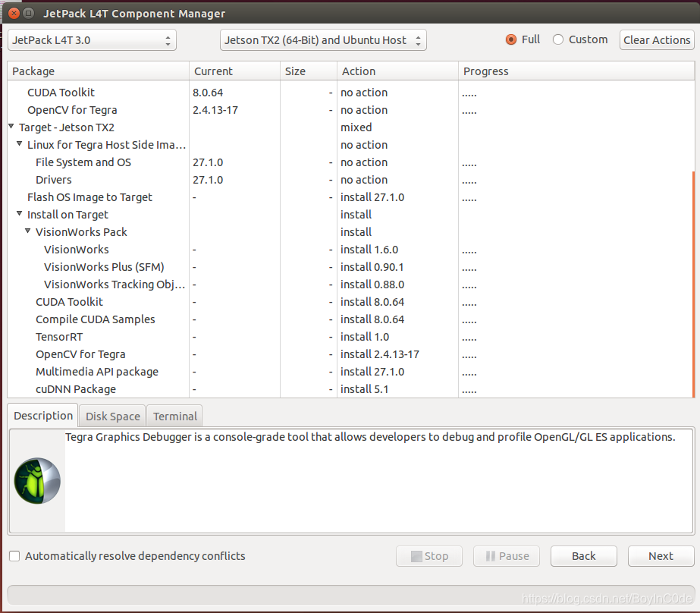Switch to the Description tab
Viewport: 700px width, 613px height.
point(43,416)
